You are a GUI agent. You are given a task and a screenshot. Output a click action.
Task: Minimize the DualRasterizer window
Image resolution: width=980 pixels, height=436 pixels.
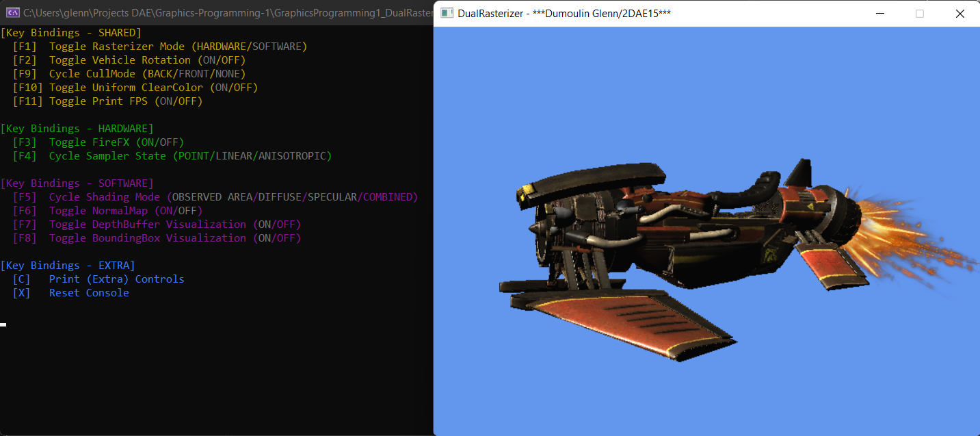(x=880, y=13)
